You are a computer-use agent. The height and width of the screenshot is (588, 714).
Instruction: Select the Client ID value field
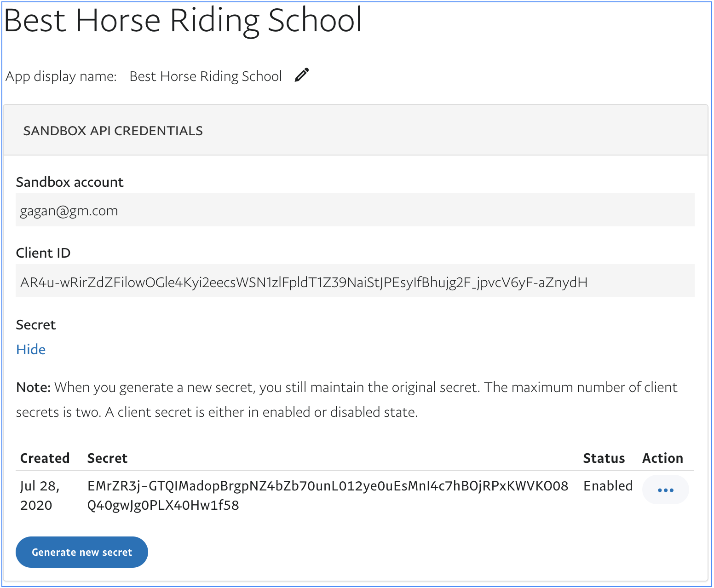point(355,281)
